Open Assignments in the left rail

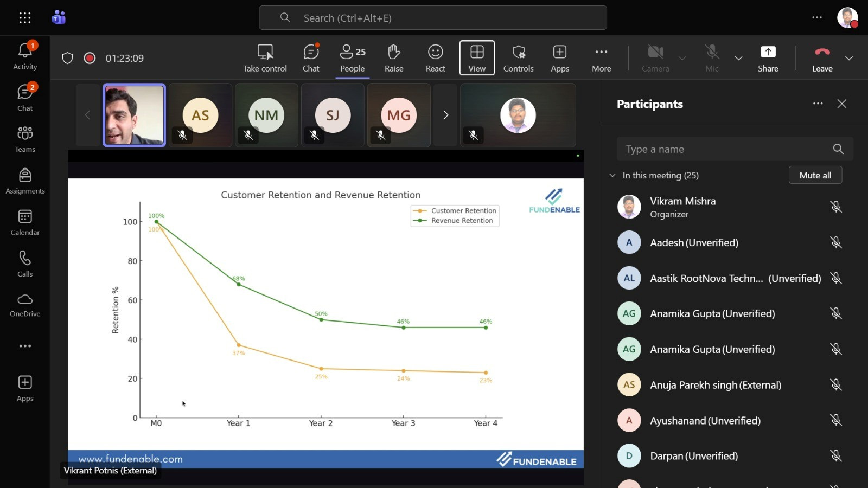click(x=25, y=181)
